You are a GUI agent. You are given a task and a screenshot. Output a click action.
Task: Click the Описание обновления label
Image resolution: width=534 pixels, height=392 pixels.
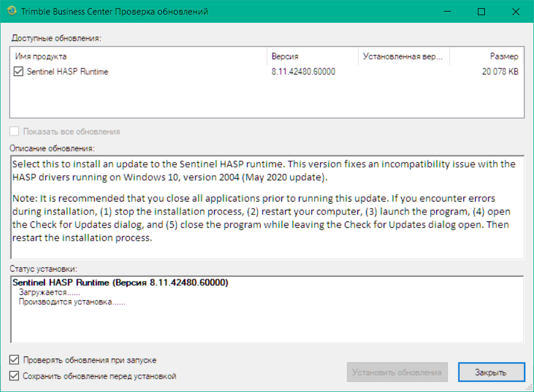point(52,148)
